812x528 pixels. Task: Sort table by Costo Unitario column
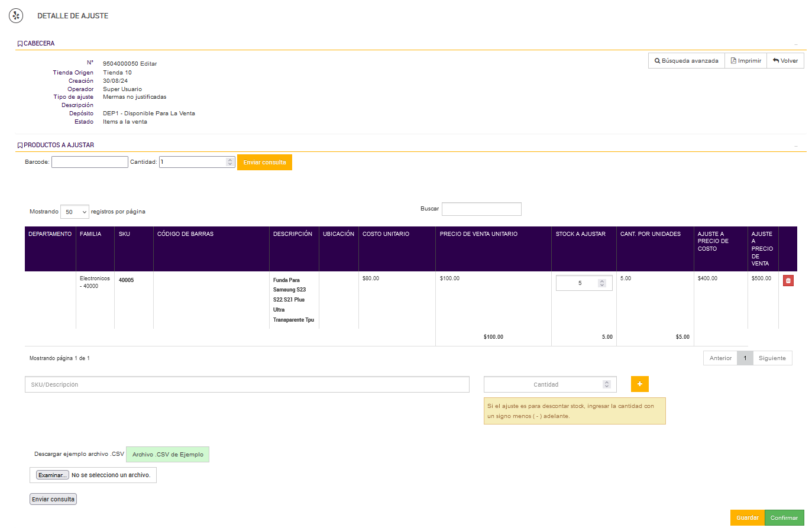[x=386, y=234]
